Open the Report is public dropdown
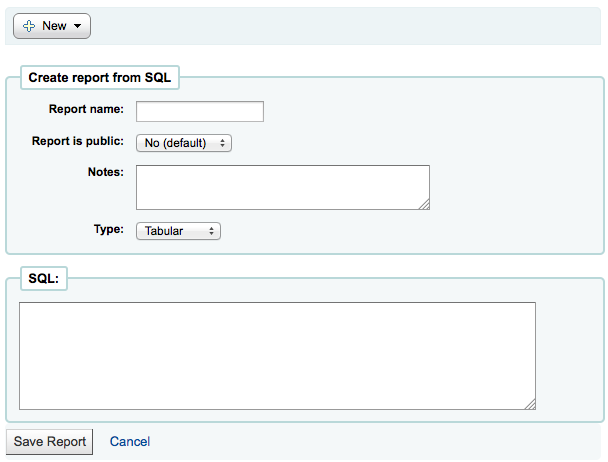608x462 pixels. coord(184,143)
